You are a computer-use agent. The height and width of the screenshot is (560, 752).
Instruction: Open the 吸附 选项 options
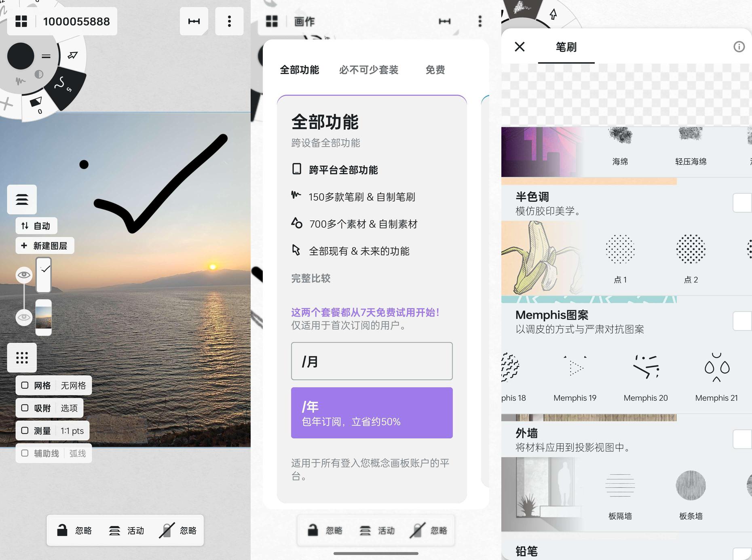(69, 408)
